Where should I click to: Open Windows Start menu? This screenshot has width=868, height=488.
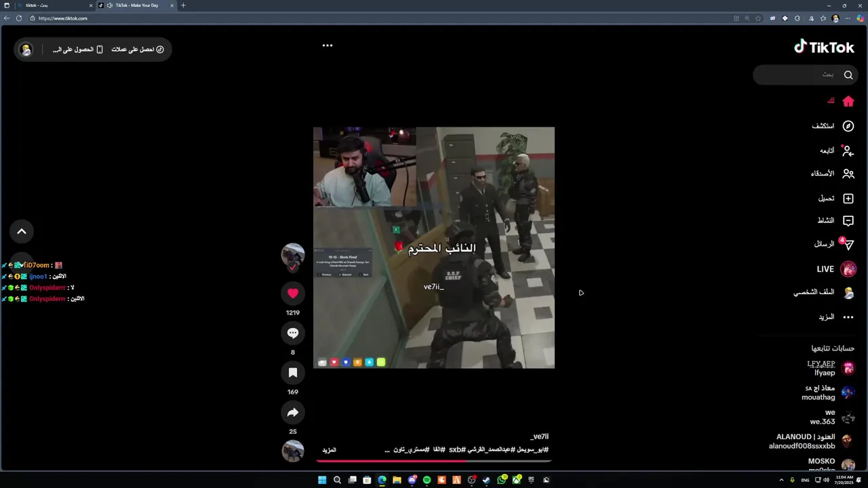322,480
